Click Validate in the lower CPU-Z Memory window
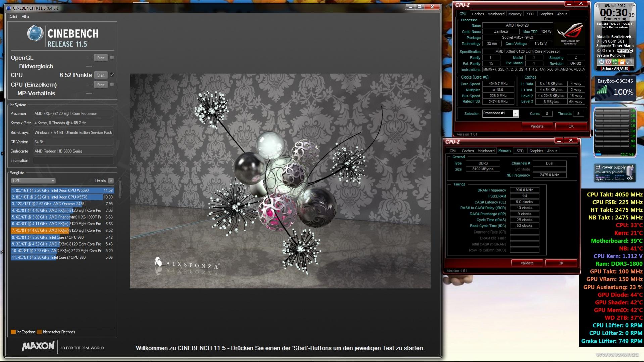This screenshot has height=362, width=644. (x=527, y=263)
